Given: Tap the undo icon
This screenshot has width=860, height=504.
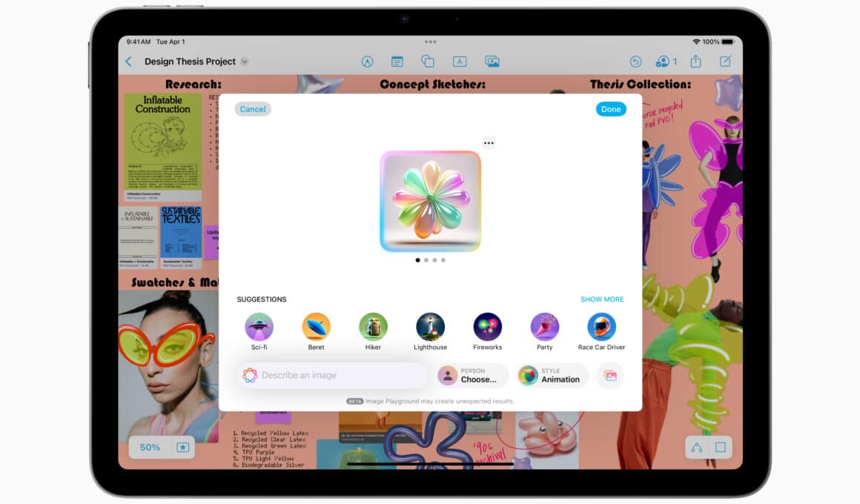Looking at the screenshot, I should tap(635, 62).
